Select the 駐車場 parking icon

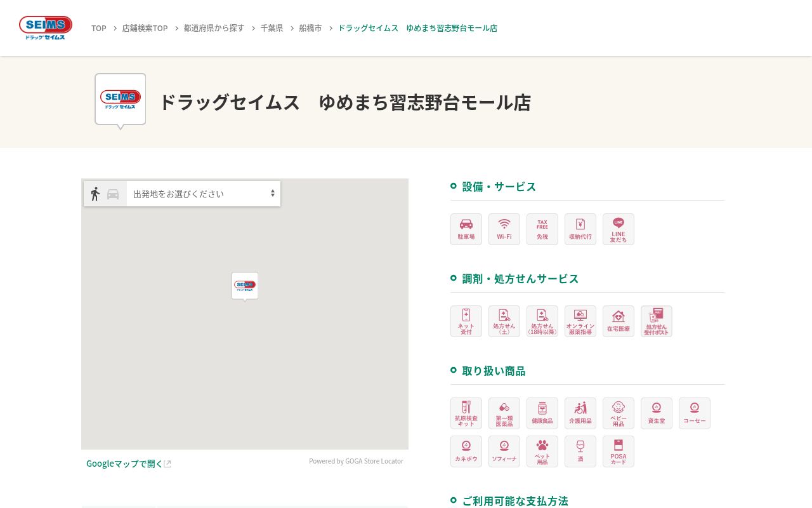pos(466,229)
